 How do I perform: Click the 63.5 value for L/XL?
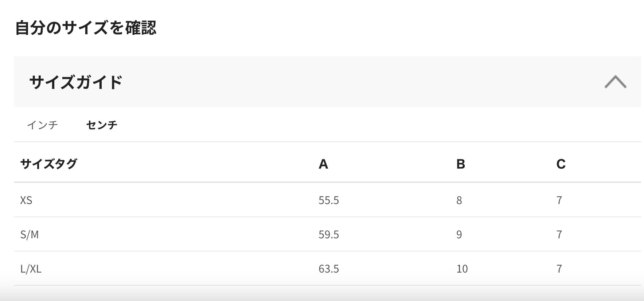329,269
